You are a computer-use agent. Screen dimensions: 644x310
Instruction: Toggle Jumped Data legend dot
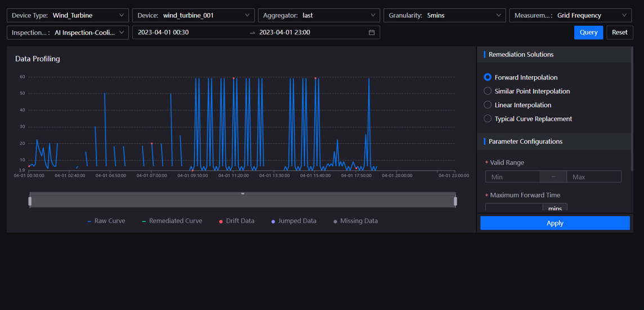273,222
